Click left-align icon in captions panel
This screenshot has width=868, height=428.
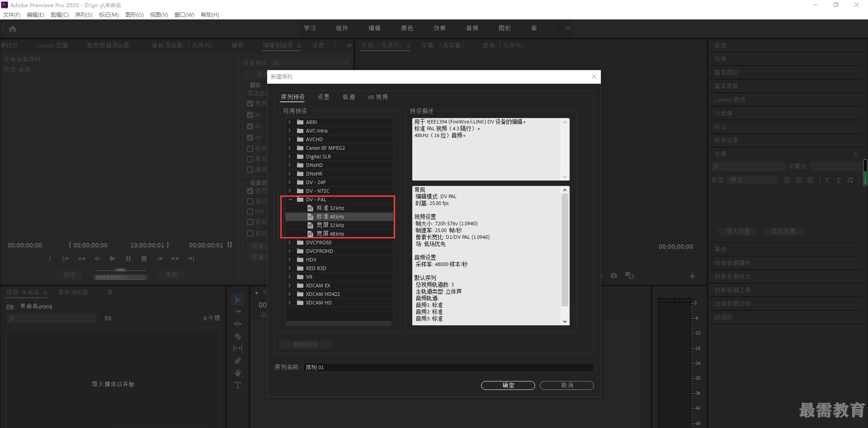click(x=788, y=180)
